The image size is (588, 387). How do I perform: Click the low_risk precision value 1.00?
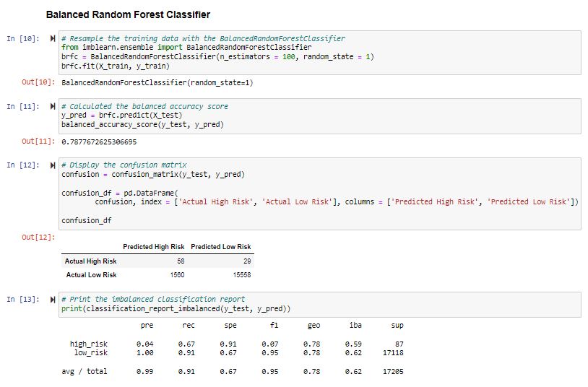click(x=144, y=352)
